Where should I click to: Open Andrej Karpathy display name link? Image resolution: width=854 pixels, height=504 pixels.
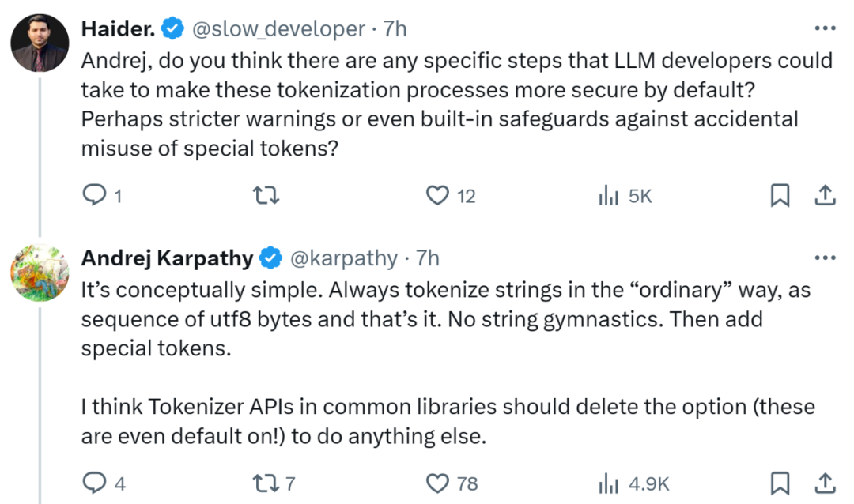[x=168, y=258]
